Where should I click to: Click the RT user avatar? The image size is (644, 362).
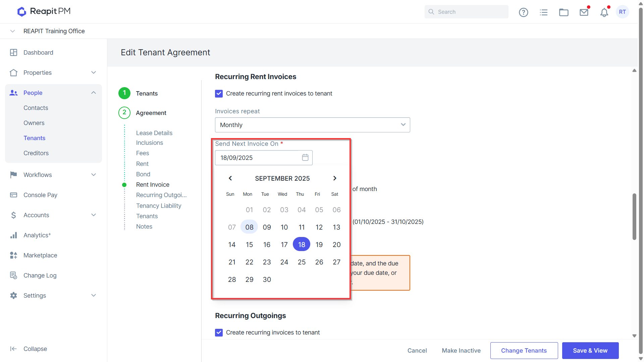(x=623, y=12)
